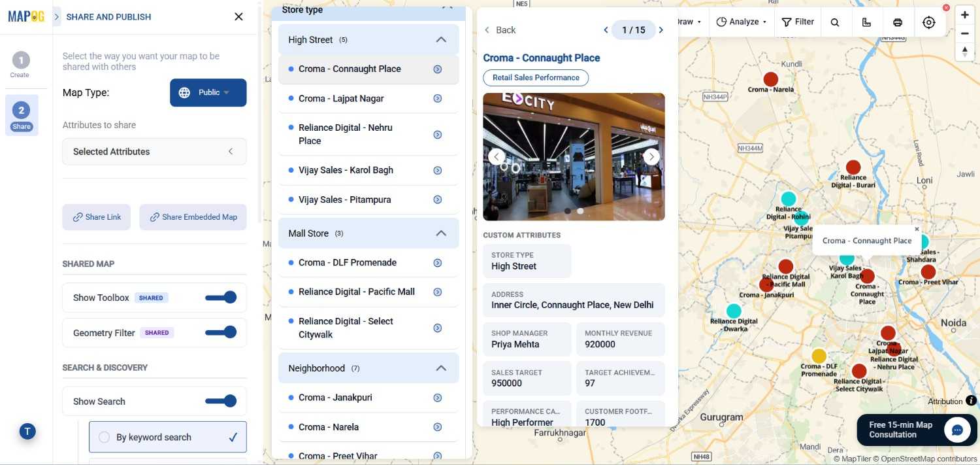The height and width of the screenshot is (465, 980).
Task: Expand the Selected Attributes selector
Action: tap(154, 152)
